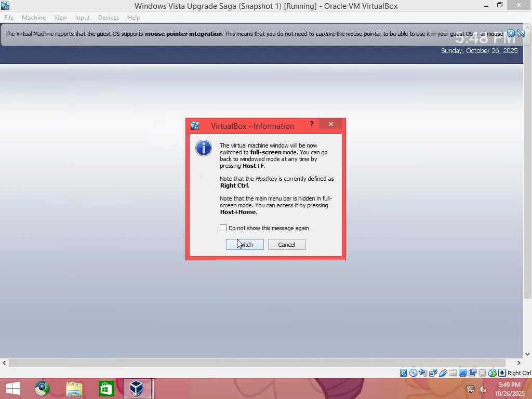532x399 pixels.
Task: Click the shared folders indicator icon
Action: pyautogui.click(x=453, y=373)
